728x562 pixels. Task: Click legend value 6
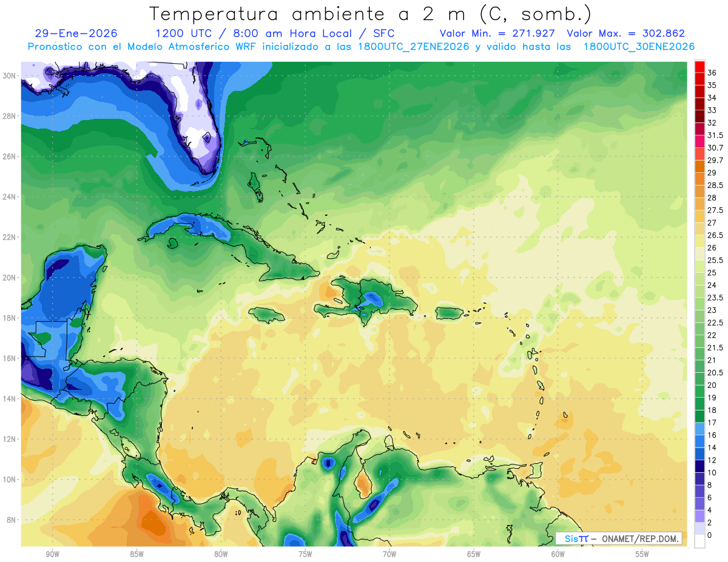coord(710,498)
